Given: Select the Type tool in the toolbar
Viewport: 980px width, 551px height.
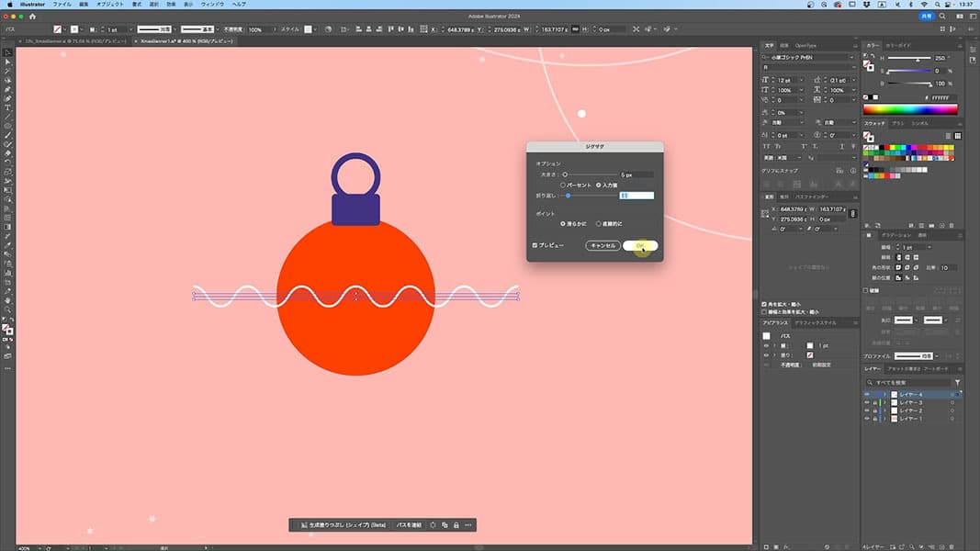Looking at the screenshot, I should [7, 107].
